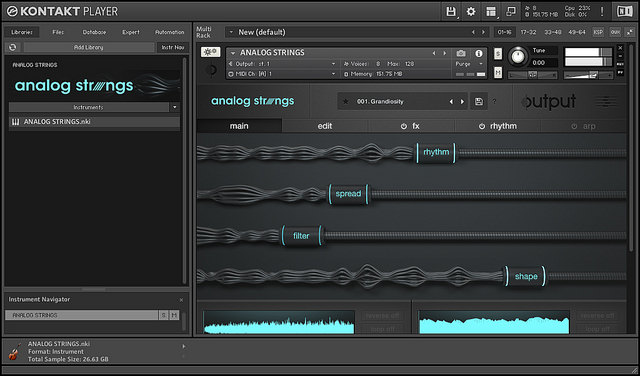Open the instrument info icon
Screen dimensions: 640x376
(x=478, y=53)
